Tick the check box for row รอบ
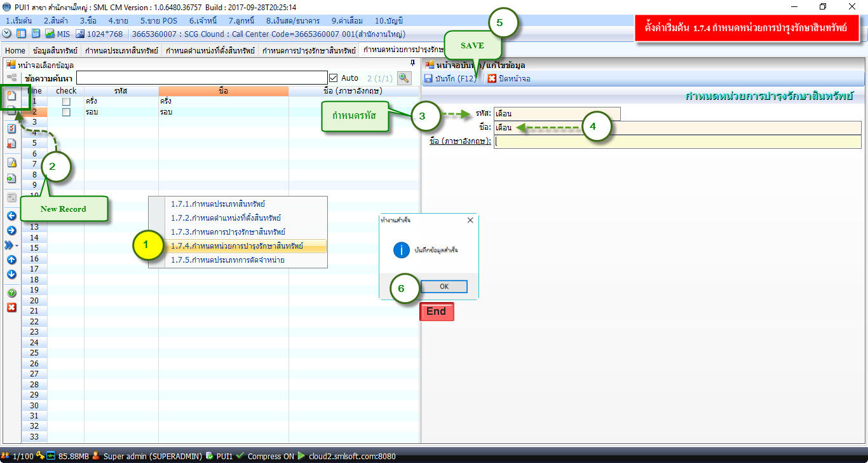868x463 pixels. [x=66, y=112]
